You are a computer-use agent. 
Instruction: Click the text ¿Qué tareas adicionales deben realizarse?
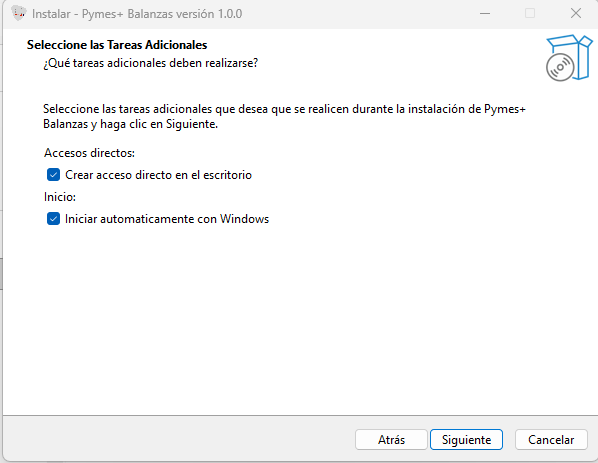click(151, 63)
